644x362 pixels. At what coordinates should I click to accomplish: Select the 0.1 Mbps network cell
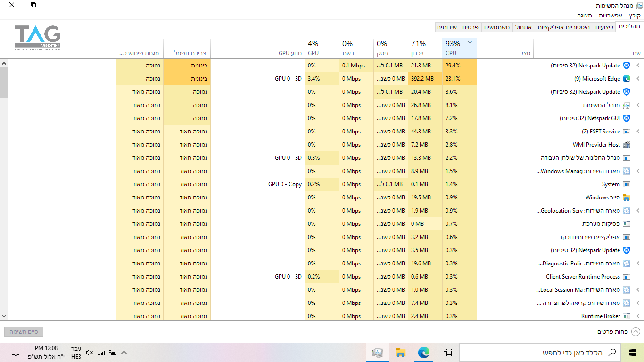click(x=356, y=66)
